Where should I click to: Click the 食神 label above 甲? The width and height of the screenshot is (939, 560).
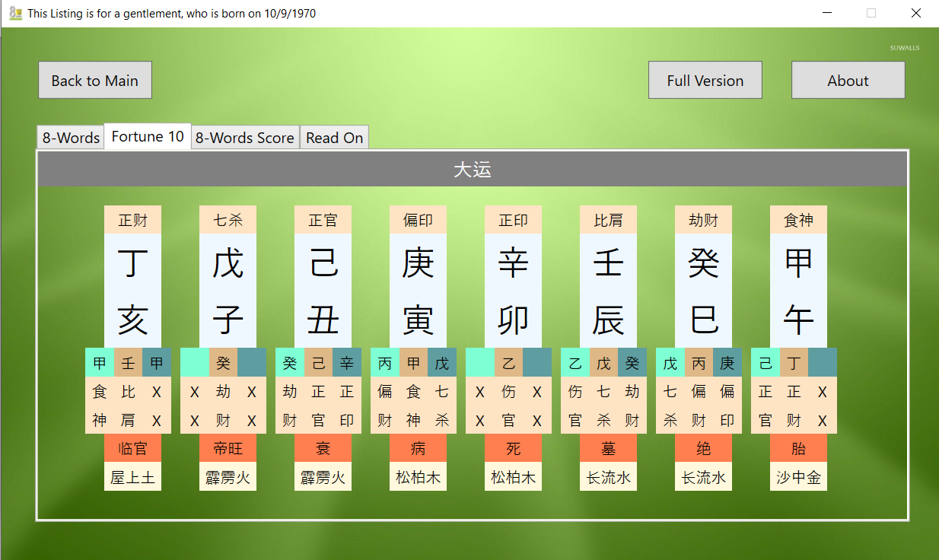798,220
